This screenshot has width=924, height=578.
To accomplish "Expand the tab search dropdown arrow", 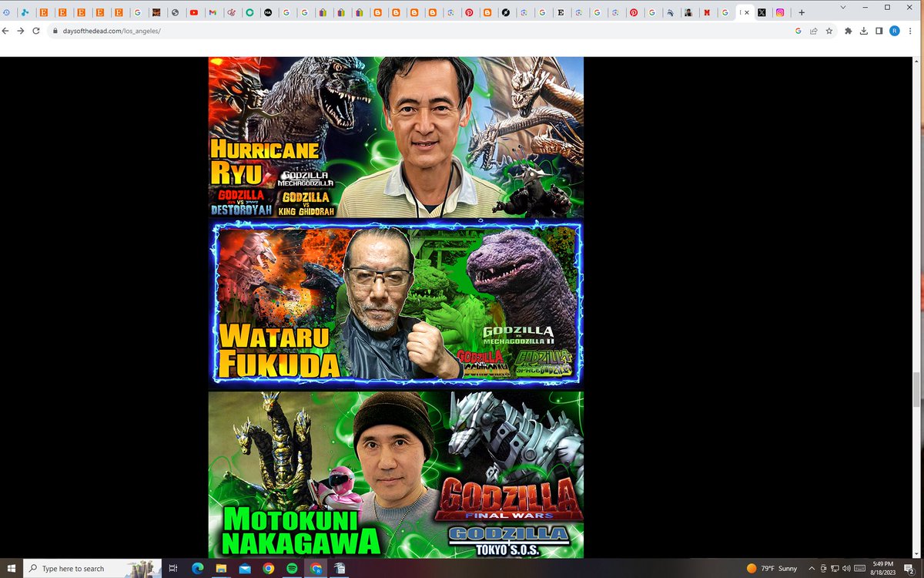I will click(845, 7).
